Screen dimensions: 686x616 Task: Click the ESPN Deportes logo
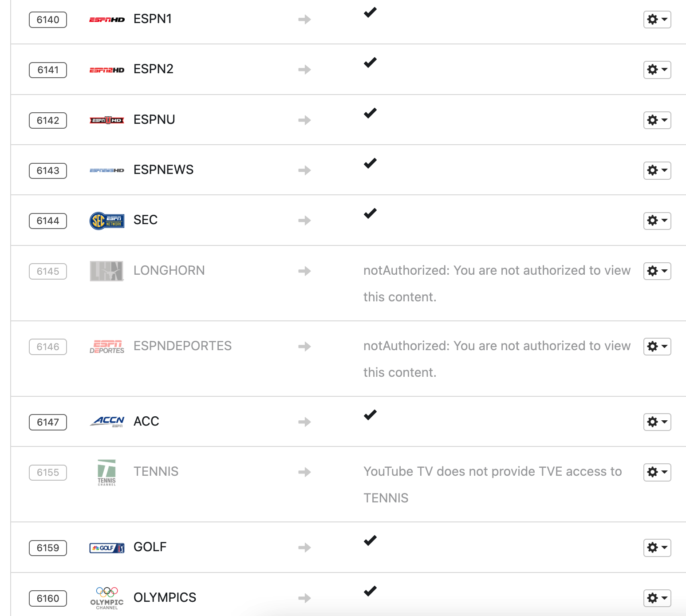pos(107,347)
